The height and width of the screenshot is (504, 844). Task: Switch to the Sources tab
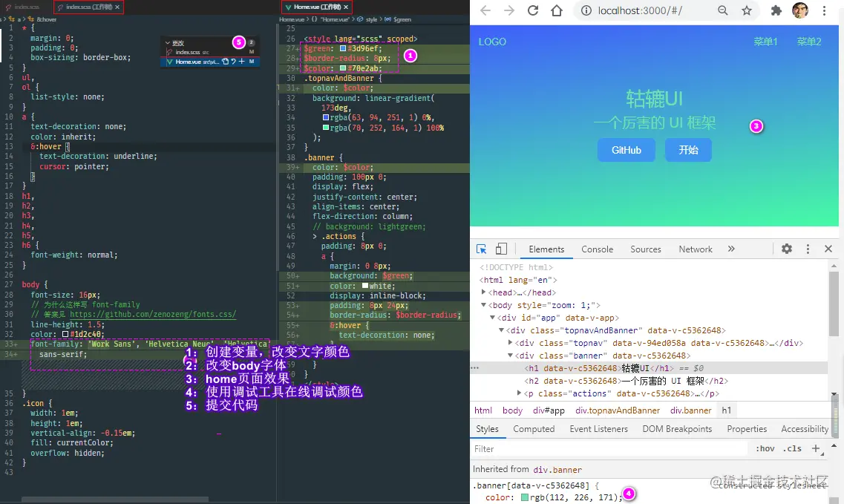point(645,249)
